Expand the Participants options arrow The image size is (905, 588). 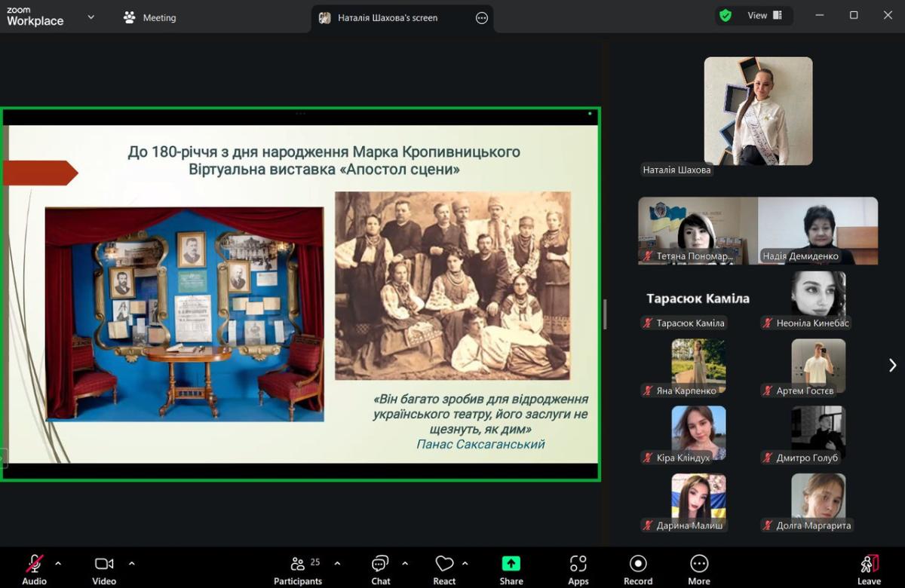click(x=337, y=563)
